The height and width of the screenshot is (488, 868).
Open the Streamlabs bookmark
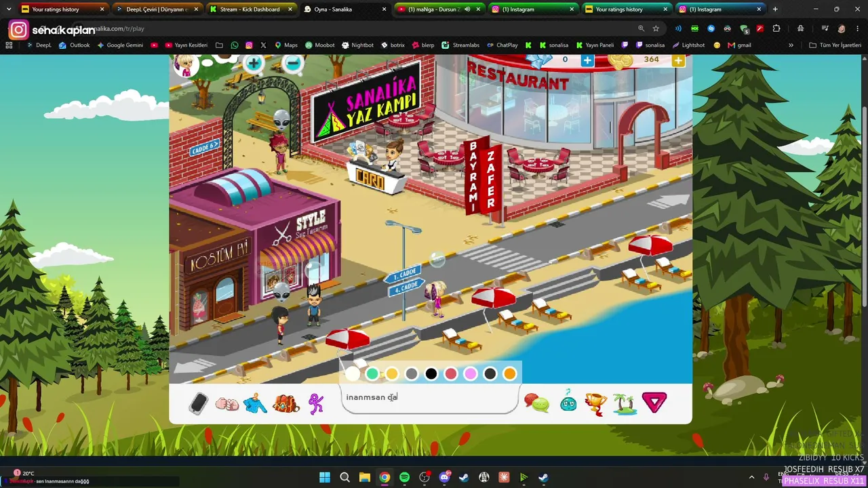(460, 45)
